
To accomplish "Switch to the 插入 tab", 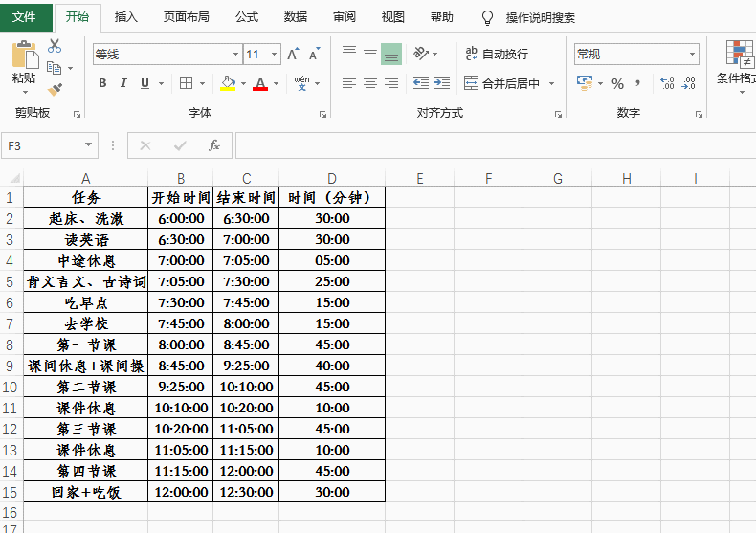I will 125,17.
